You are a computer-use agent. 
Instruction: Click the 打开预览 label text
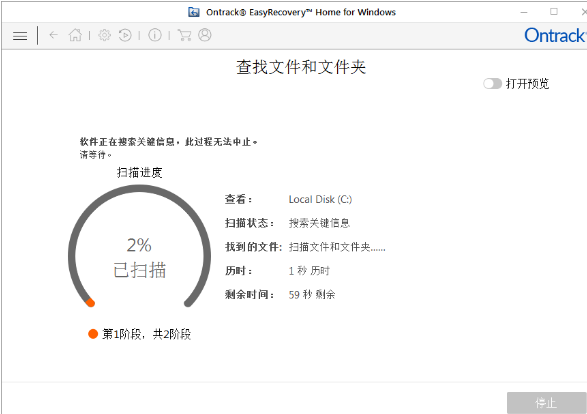pyautogui.click(x=527, y=83)
